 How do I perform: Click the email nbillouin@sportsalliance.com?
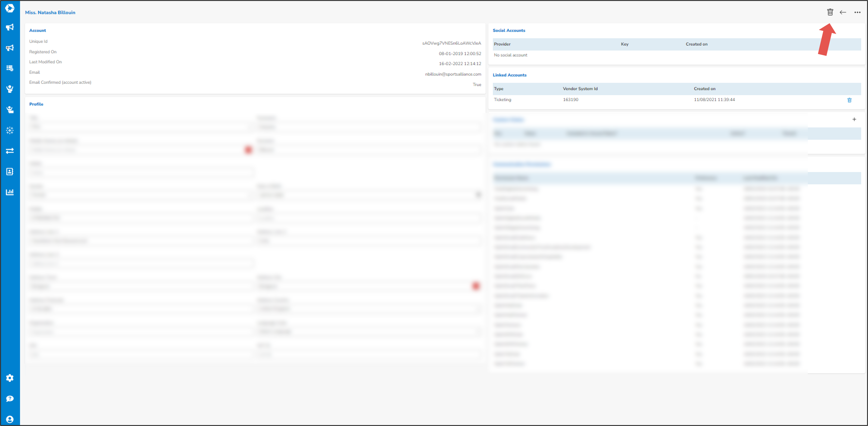(x=453, y=74)
